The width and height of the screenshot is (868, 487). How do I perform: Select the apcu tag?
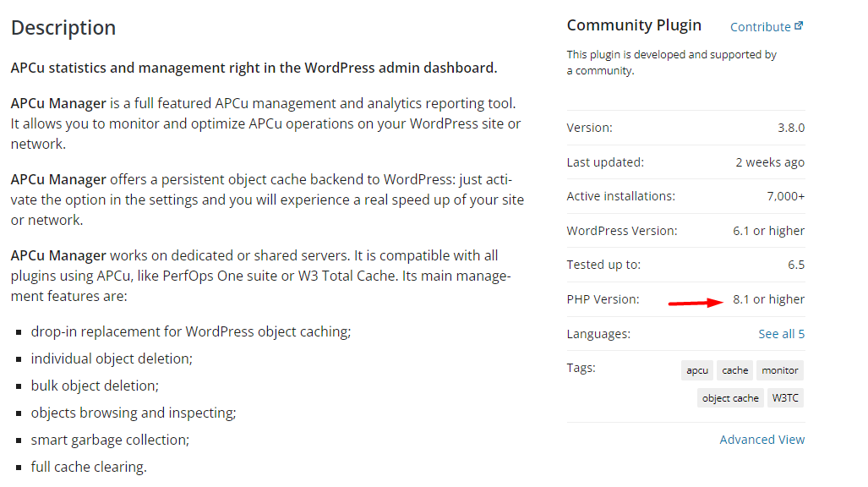697,370
